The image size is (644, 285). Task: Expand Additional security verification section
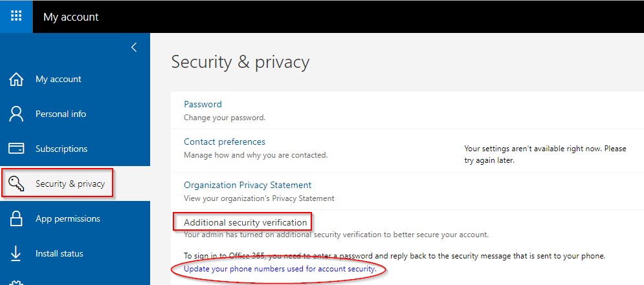(245, 223)
